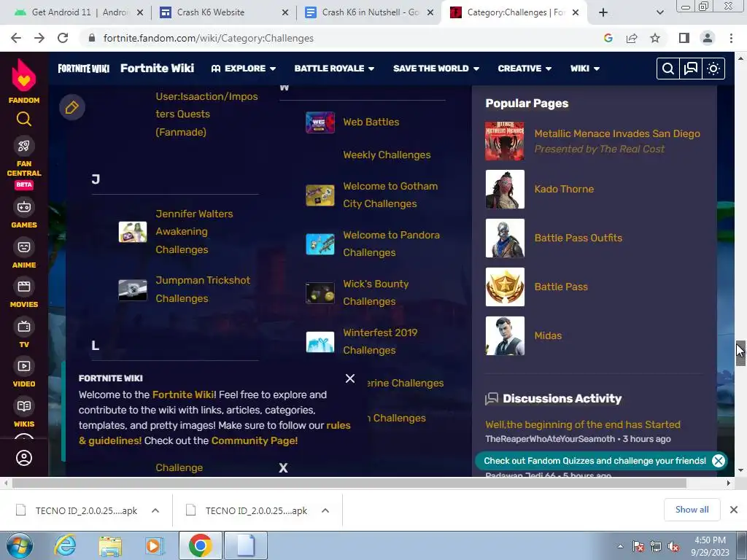Close the Crash K6 Website tab

[x=285, y=12]
